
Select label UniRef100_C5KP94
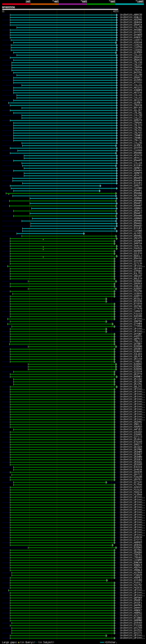pos(131,67)
